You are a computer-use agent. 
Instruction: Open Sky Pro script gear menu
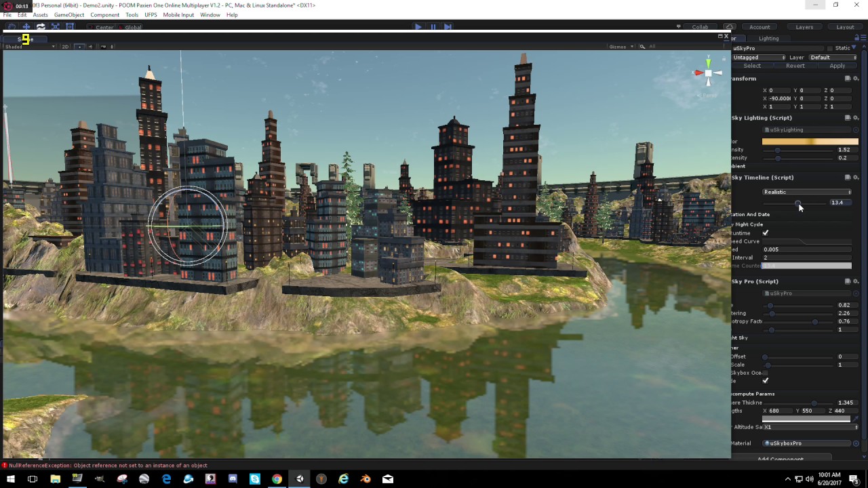856,281
